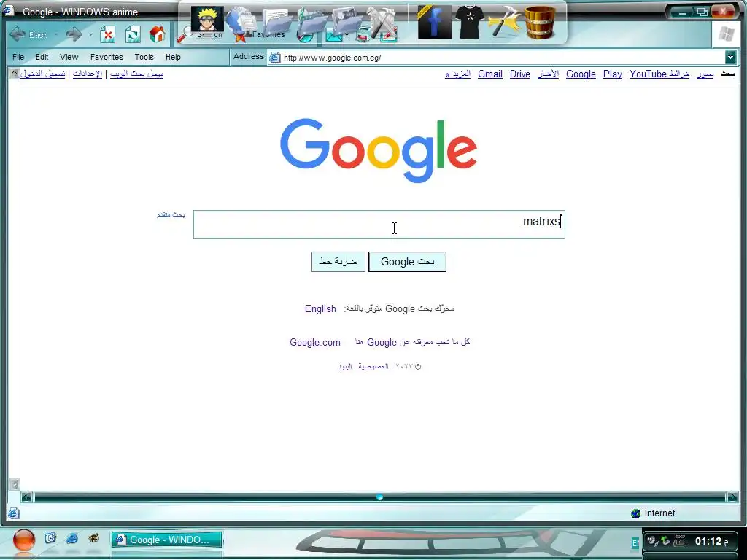Open the YouTube link
This screenshot has width=747, height=560.
(648, 74)
